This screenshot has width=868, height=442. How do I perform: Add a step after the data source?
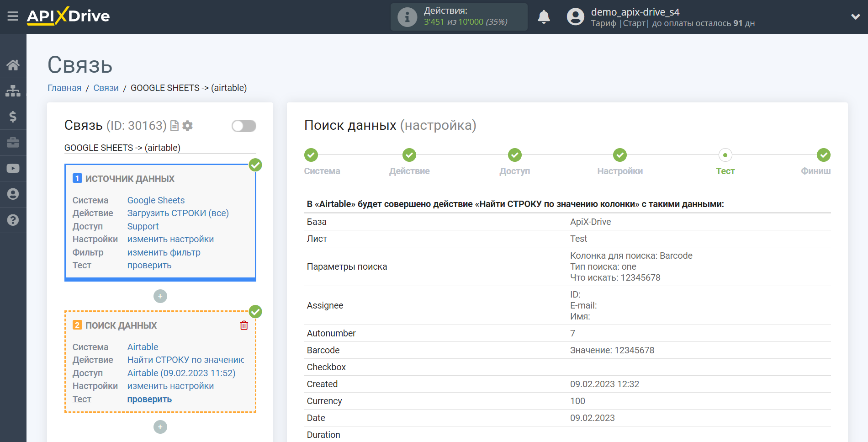click(x=160, y=296)
